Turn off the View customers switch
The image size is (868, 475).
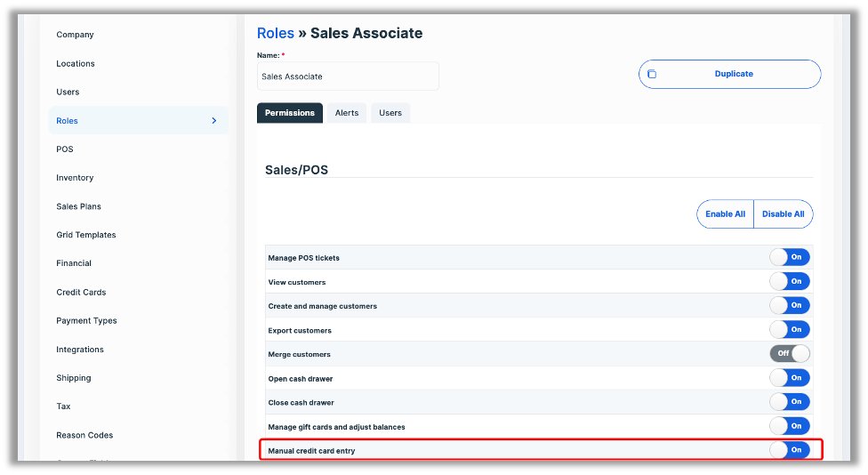tap(790, 281)
